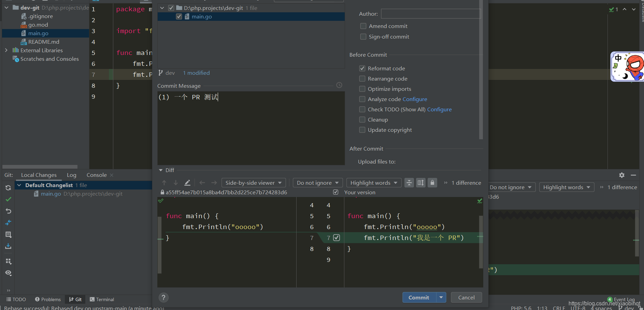
Task: Click the commit message history clock icon
Action: [339, 85]
